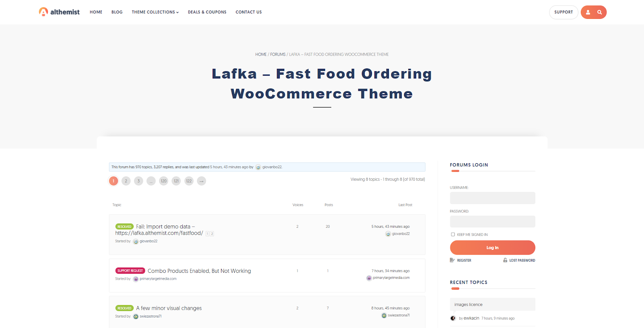Image resolution: width=644 pixels, height=328 pixels.
Task: Click the Register pencil icon
Action: (452, 260)
